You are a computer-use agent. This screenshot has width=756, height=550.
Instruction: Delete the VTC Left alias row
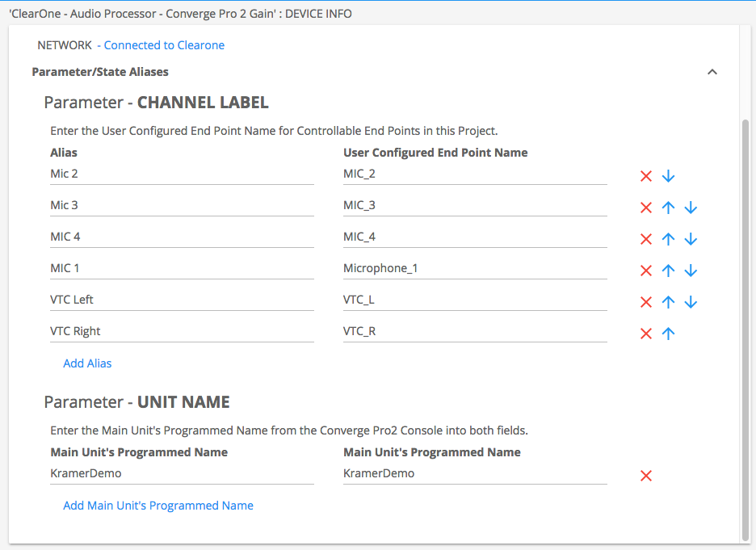(x=645, y=302)
